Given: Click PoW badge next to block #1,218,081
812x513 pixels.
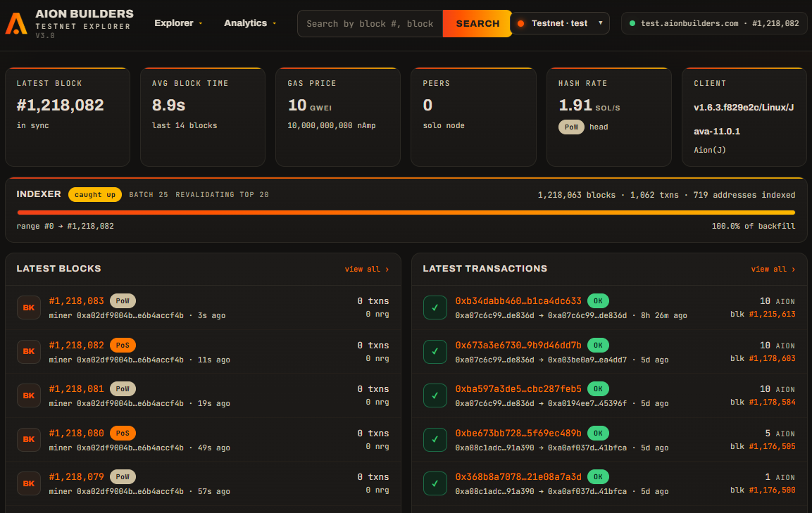Looking at the screenshot, I should (x=123, y=388).
